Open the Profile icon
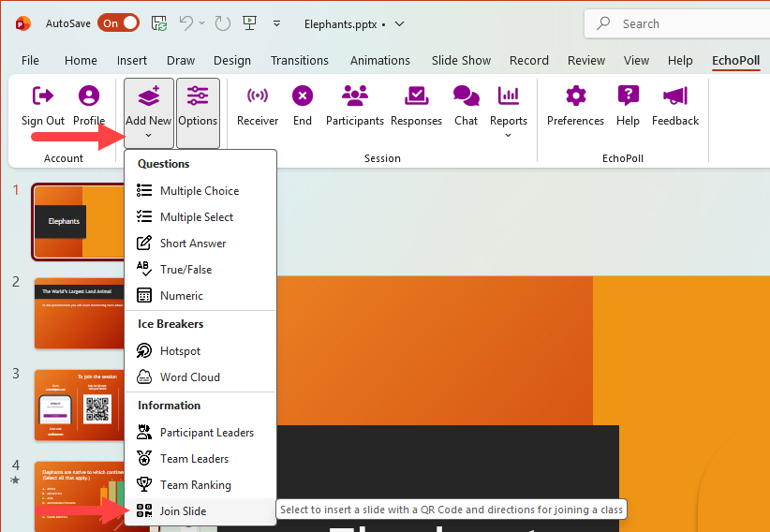This screenshot has height=532, width=770. 89,96
